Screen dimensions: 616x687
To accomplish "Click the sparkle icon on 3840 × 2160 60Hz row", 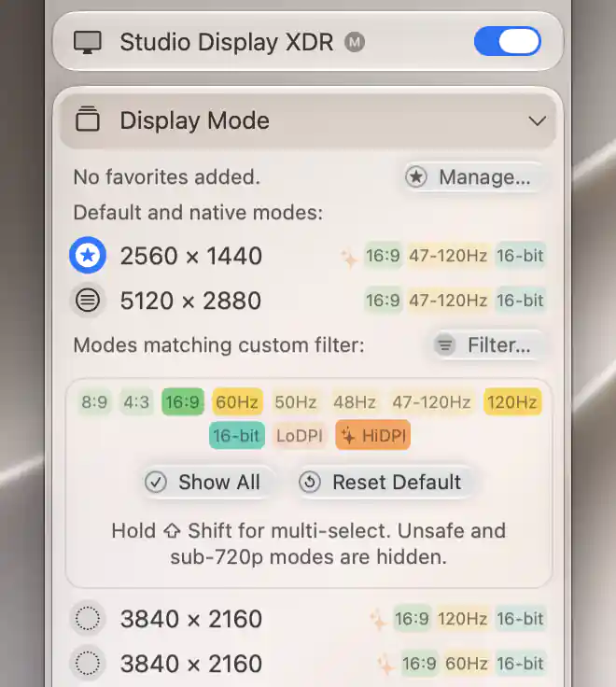I will [385, 666].
